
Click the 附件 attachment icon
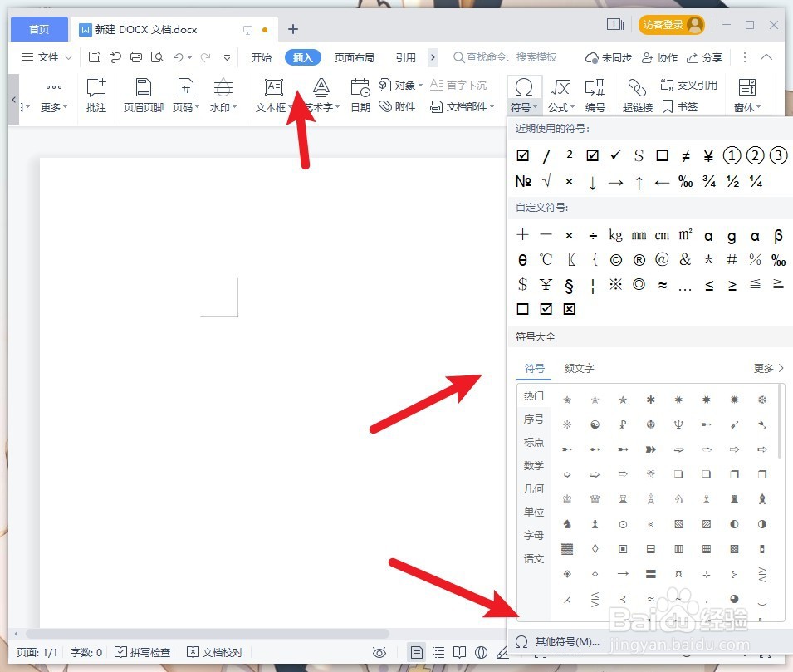[398, 107]
